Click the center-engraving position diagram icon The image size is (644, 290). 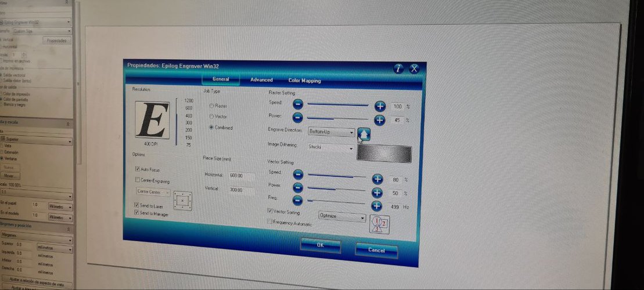tap(182, 201)
